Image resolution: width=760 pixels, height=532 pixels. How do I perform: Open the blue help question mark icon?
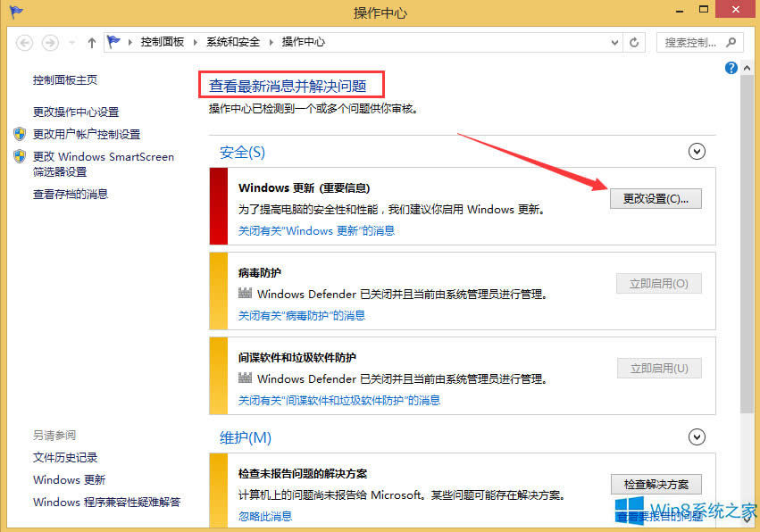[x=731, y=68]
